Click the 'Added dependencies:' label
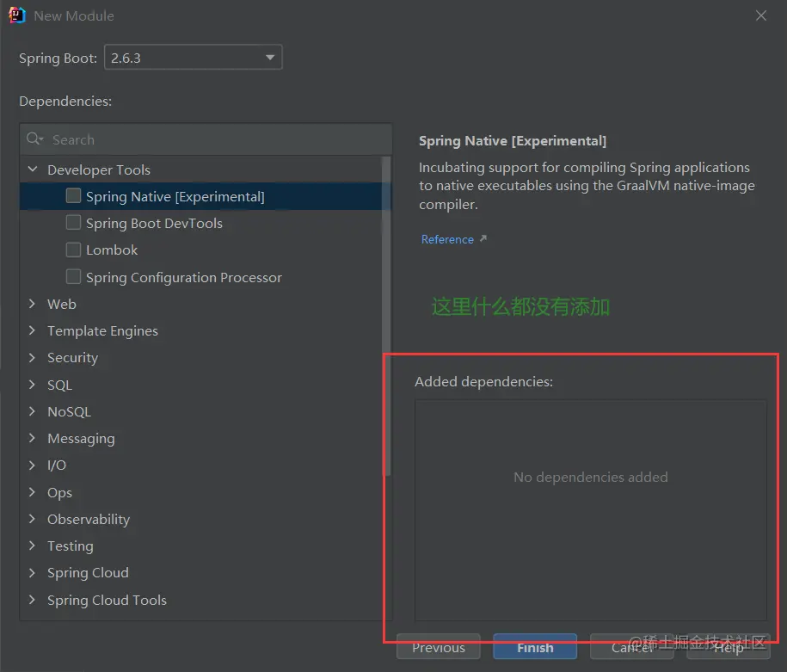Viewport: 787px width, 672px height. [x=484, y=381]
